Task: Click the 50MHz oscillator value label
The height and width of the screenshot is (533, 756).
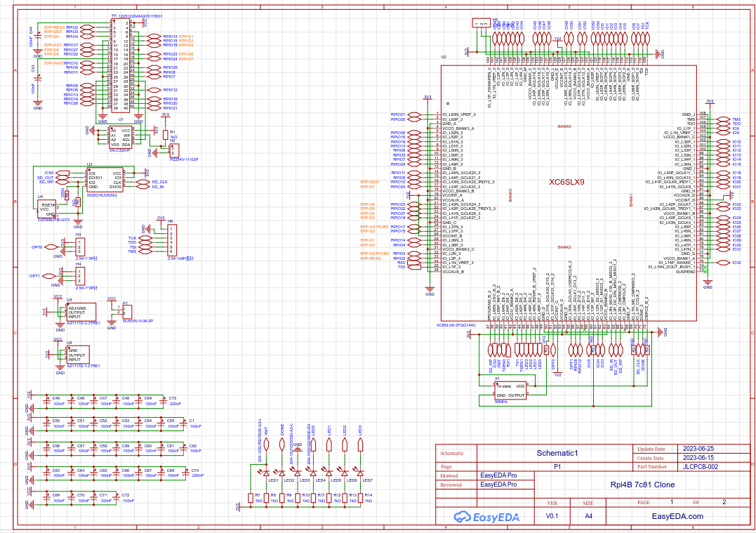Action: click(501, 402)
